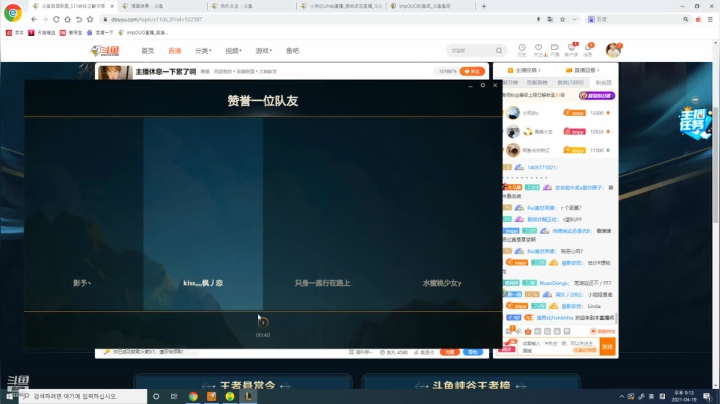The width and height of the screenshot is (720, 404).
Task: Click the address bar URL
Action: (156, 19)
